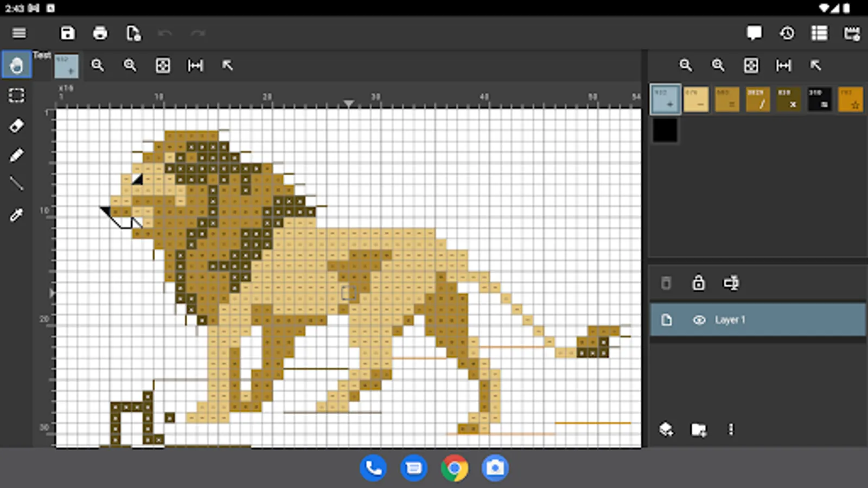Click the left-hand magnifier in the canvas toolbar
868x488 pixels.
(97, 65)
